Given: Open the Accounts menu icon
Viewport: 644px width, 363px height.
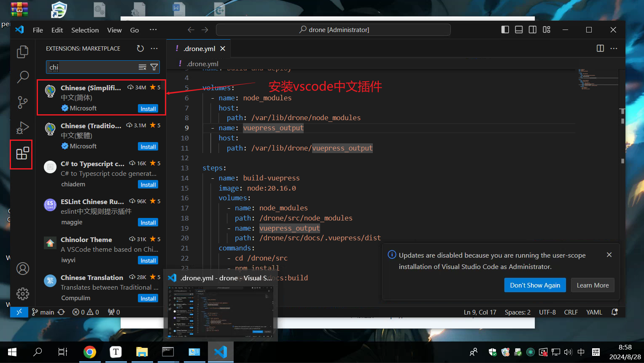Looking at the screenshot, I should click(x=22, y=269).
